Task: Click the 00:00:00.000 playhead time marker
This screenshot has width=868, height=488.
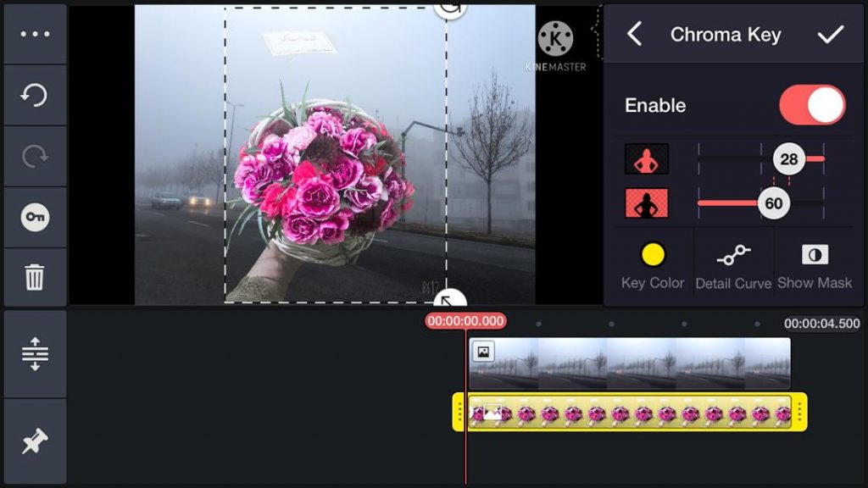Action: point(465,322)
